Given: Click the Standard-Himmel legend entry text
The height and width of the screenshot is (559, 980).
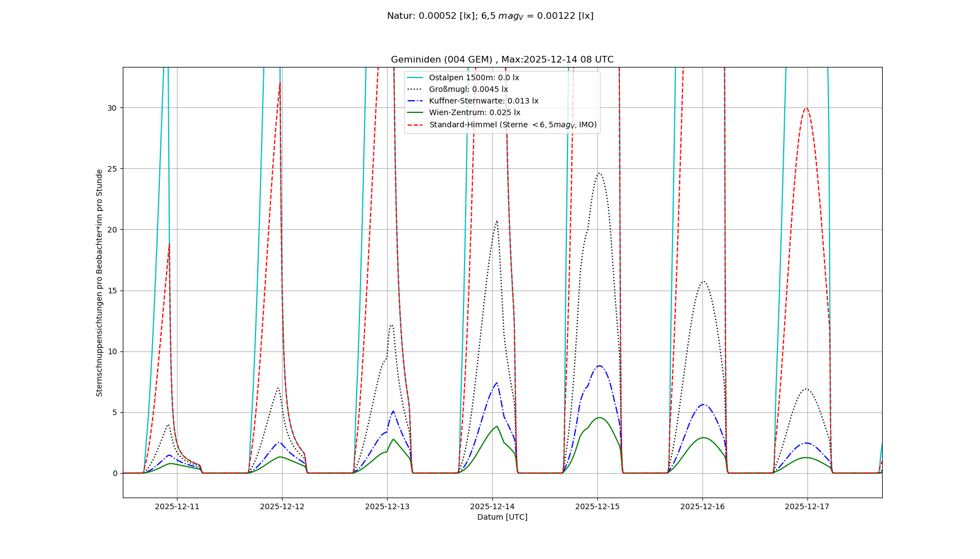Looking at the screenshot, I should click(x=513, y=125).
